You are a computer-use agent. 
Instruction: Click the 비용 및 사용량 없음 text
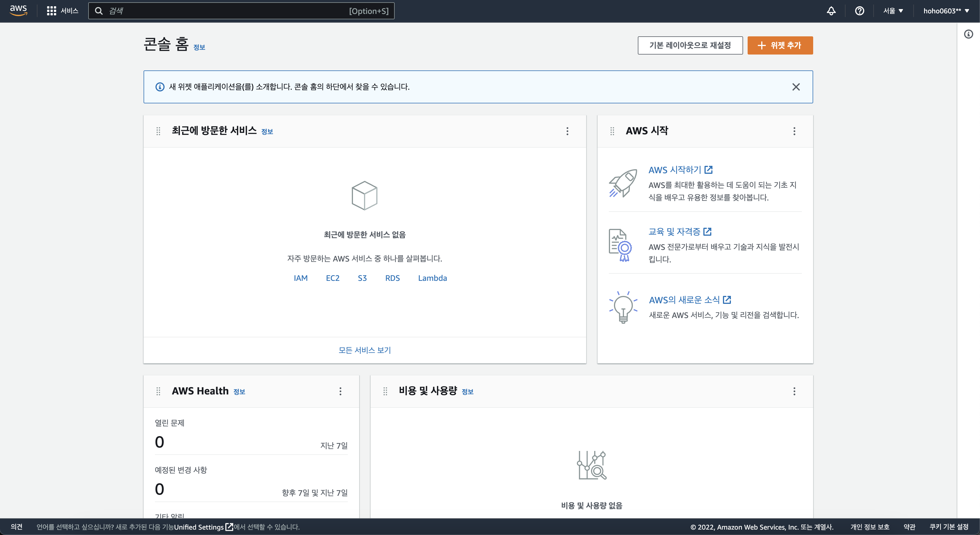pyautogui.click(x=592, y=505)
